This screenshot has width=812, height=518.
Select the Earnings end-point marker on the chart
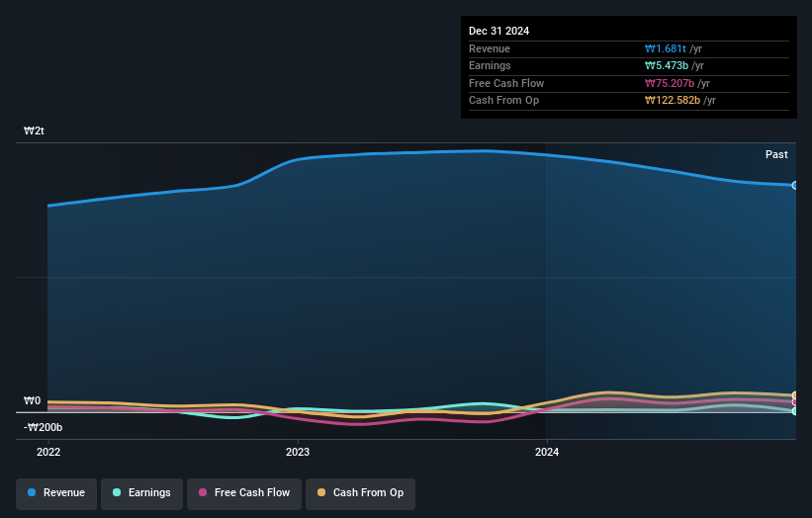click(x=795, y=411)
